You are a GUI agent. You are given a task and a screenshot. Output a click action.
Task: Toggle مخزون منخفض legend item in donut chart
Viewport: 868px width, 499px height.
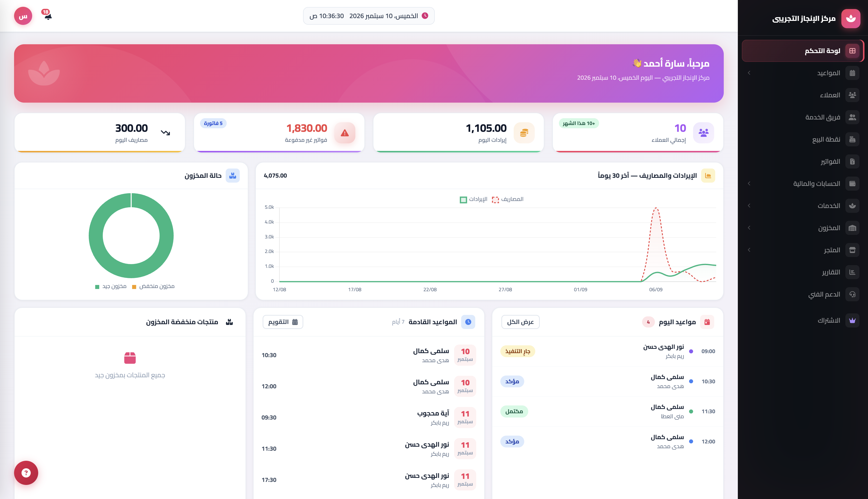click(153, 286)
